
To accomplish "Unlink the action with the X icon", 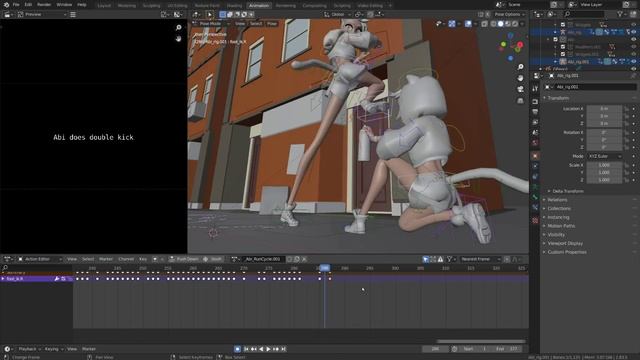I will point(304,259).
